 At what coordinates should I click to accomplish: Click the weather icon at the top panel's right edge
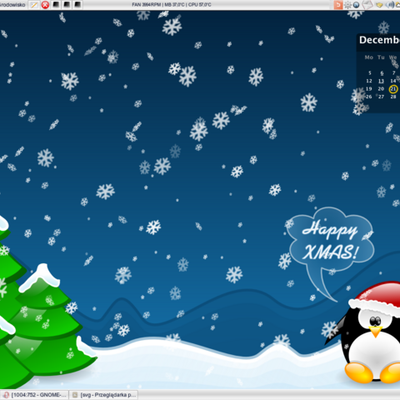click(x=397, y=5)
